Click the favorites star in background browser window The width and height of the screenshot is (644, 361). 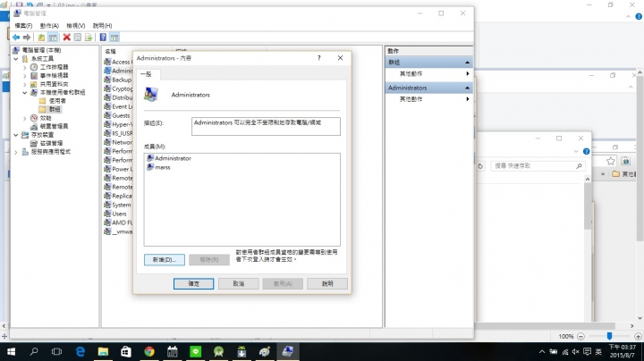611,161
